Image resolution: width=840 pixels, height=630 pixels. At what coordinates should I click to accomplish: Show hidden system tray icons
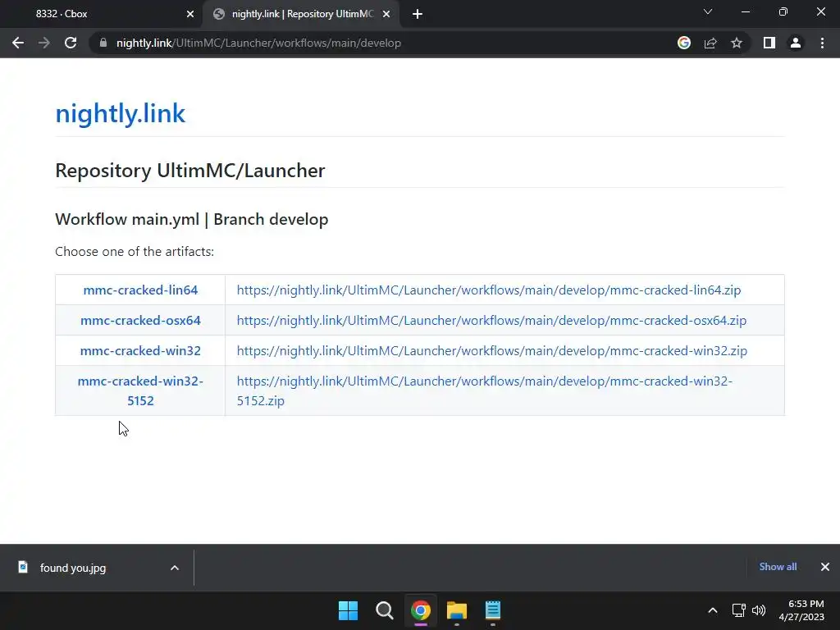pyautogui.click(x=713, y=610)
